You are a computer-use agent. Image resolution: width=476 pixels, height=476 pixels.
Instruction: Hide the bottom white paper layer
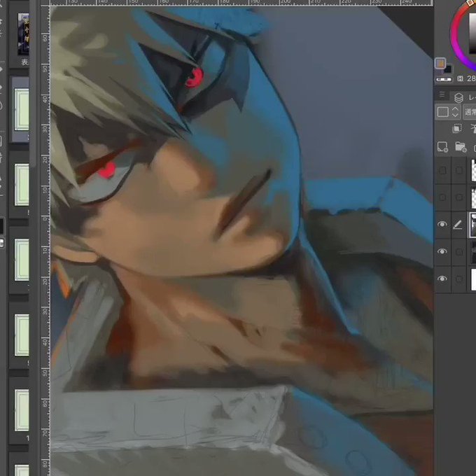tap(442, 279)
